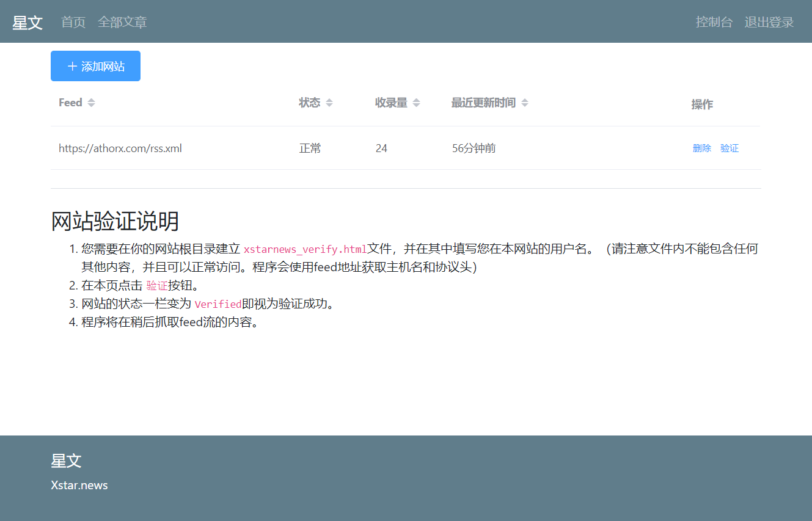Sort ascending by 状态 column caret
The image size is (812, 521).
329,100
